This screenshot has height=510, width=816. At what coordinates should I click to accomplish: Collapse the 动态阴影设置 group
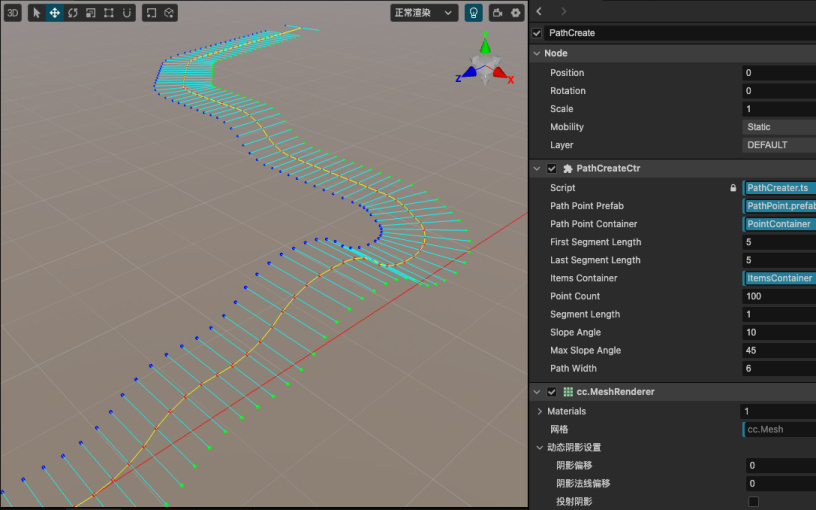540,448
